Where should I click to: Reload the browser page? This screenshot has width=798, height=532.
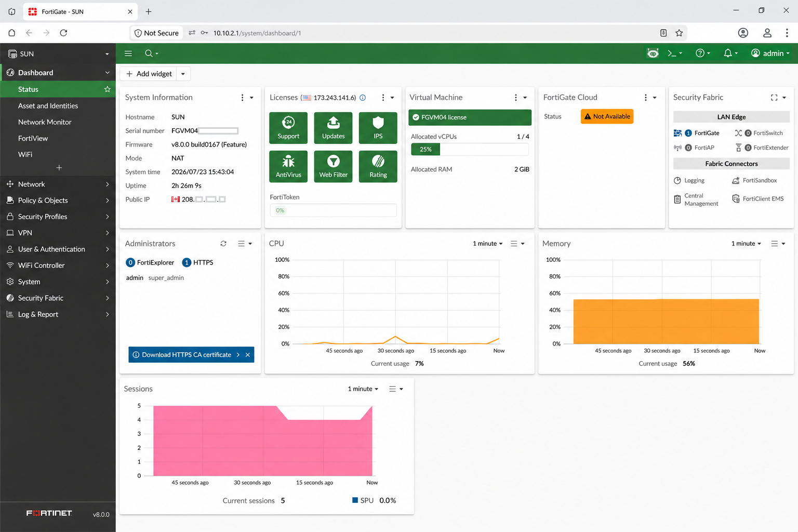(x=63, y=33)
